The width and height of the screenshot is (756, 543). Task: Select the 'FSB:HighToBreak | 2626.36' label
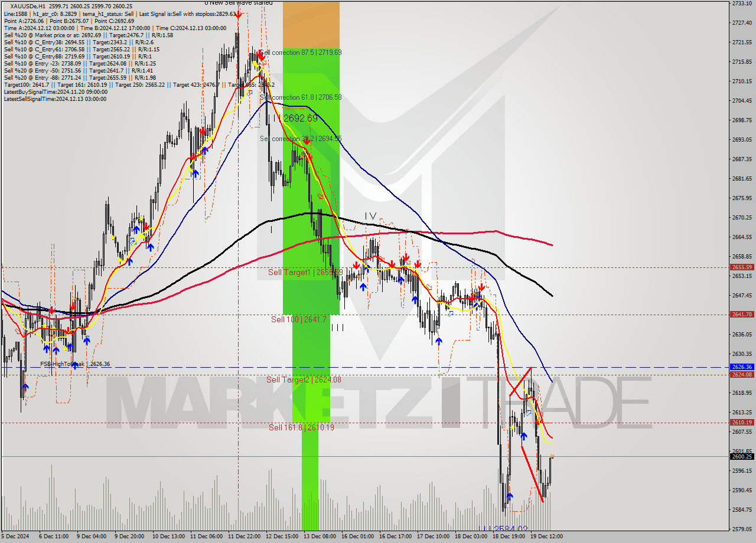(x=75, y=364)
